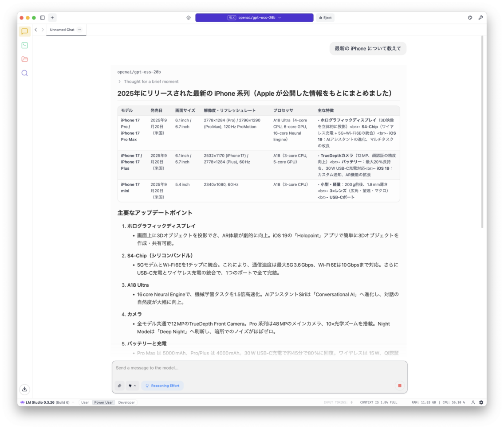The width and height of the screenshot is (504, 429).
Task: Open the wrench icon in the title bar
Action: coord(480,18)
